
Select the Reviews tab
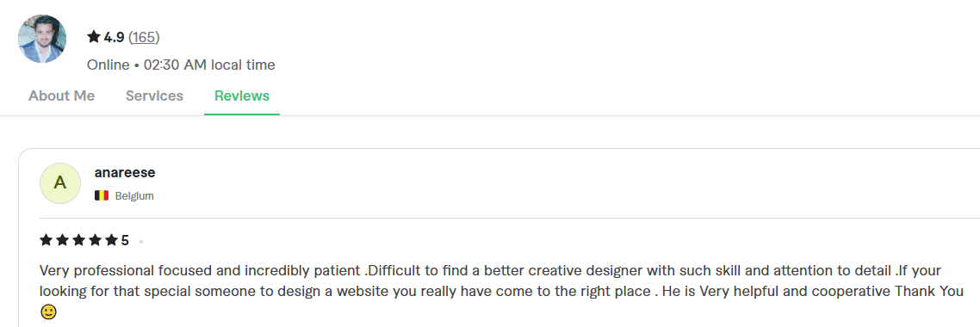pos(242,96)
